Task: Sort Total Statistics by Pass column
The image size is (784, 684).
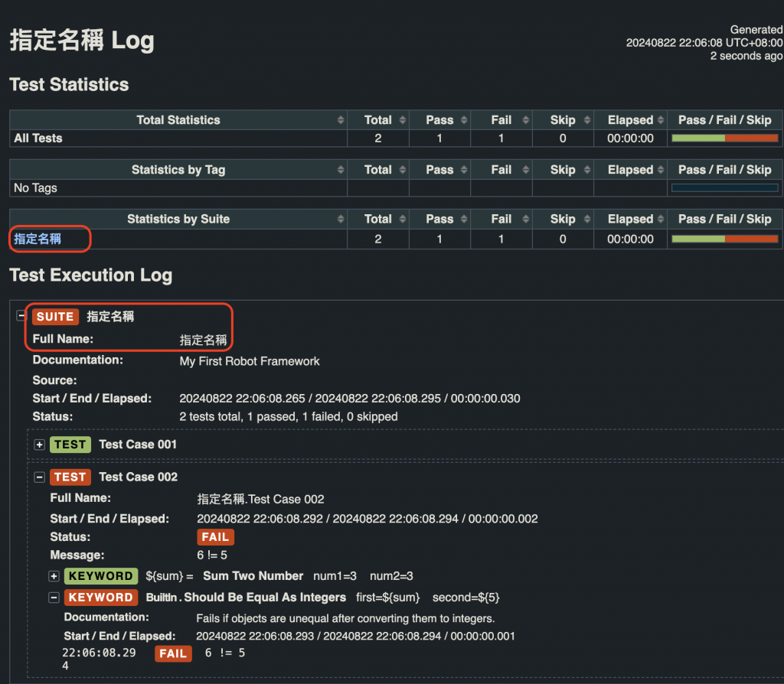Action: tap(439, 120)
